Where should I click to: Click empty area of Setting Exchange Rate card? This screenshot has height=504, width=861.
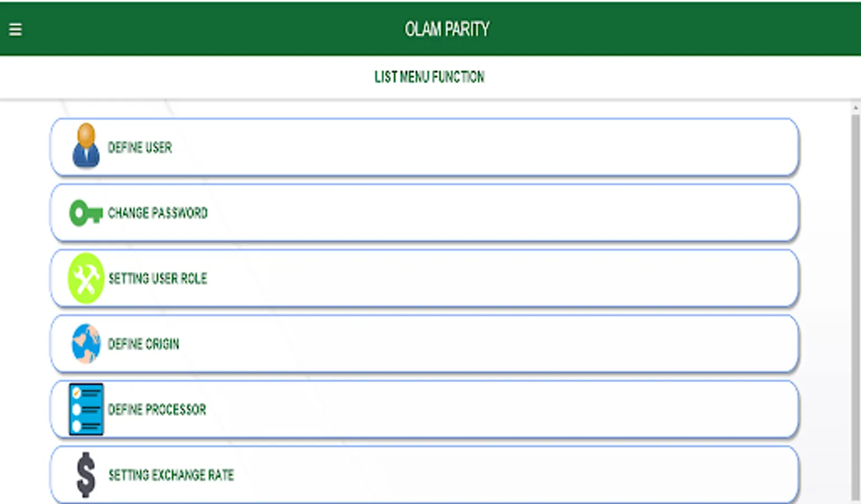click(476, 475)
